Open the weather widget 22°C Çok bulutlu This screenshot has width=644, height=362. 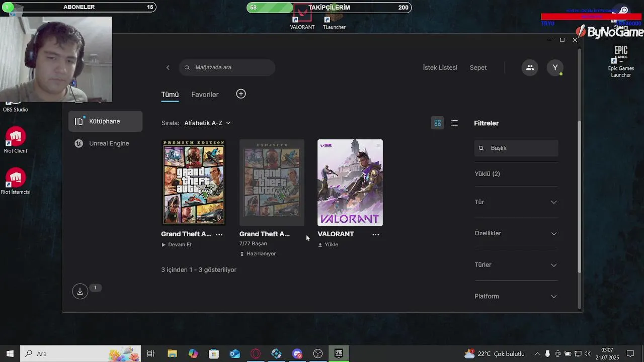point(494,353)
